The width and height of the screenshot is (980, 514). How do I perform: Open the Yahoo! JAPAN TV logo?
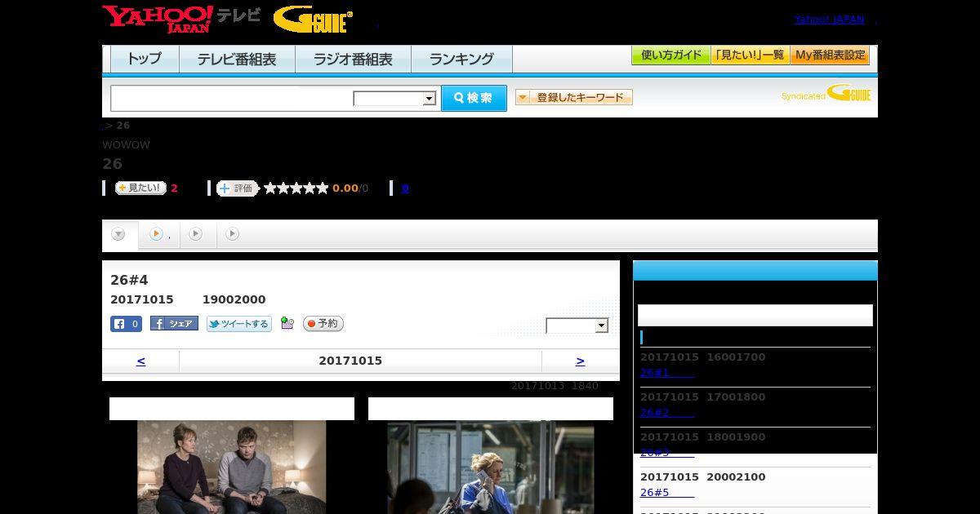181,19
